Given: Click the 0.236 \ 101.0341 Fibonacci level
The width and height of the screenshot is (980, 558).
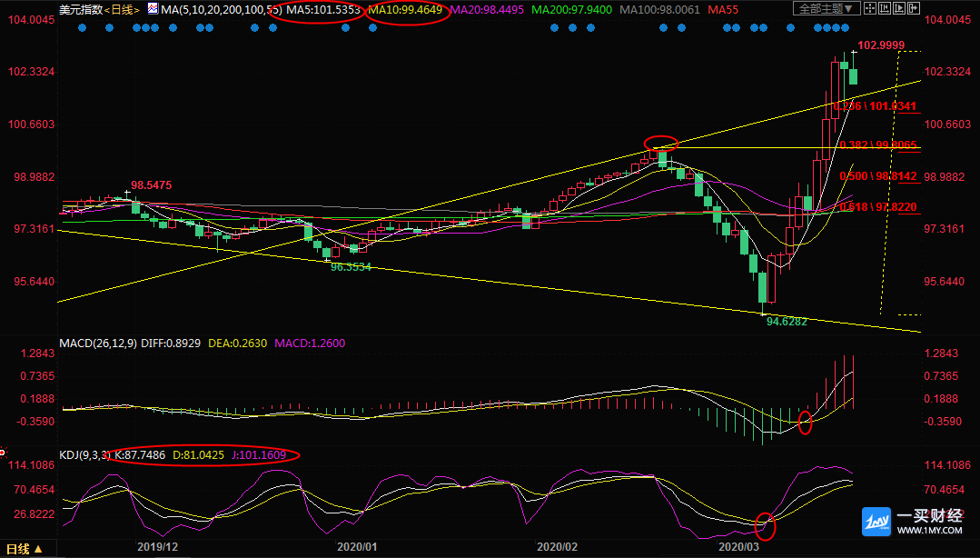Looking at the screenshot, I should click(875, 106).
